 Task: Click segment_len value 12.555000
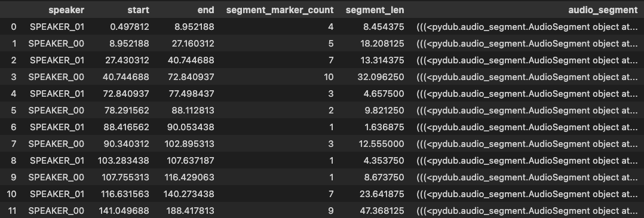(382, 144)
